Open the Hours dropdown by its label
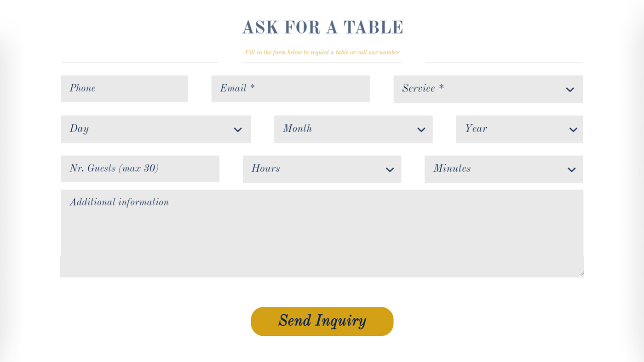 (265, 169)
